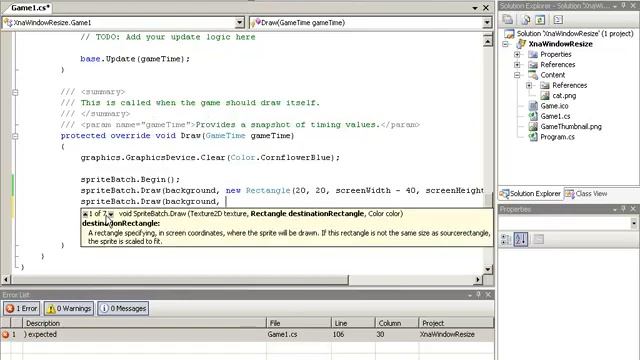Click the cat.png file icon
This screenshot has height=360, width=640.
click(x=545, y=96)
